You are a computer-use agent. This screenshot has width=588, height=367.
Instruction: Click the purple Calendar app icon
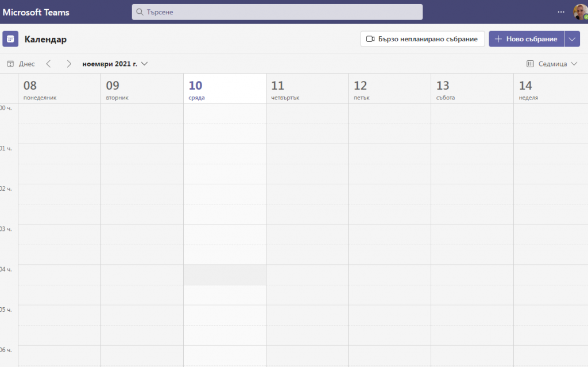point(10,39)
